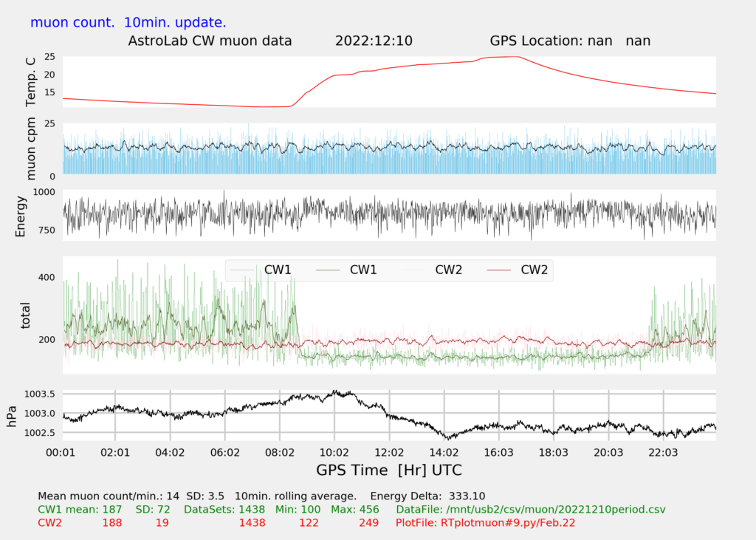The height and width of the screenshot is (540, 756).
Task: Open the DataFile csv path
Action: pos(529,510)
